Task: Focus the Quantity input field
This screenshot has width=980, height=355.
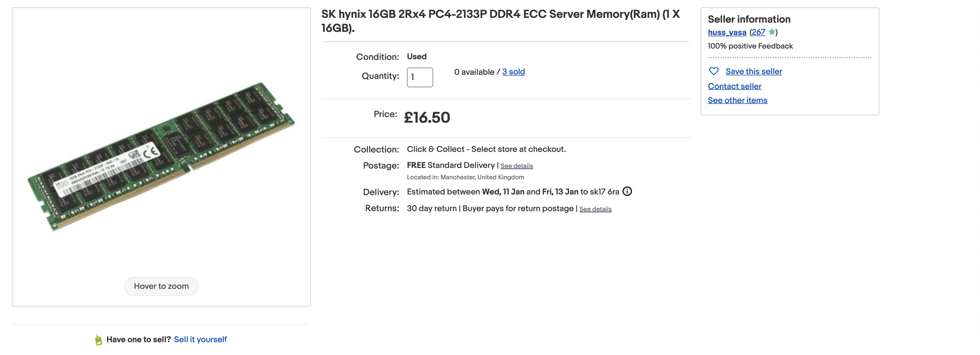Action: (x=420, y=77)
